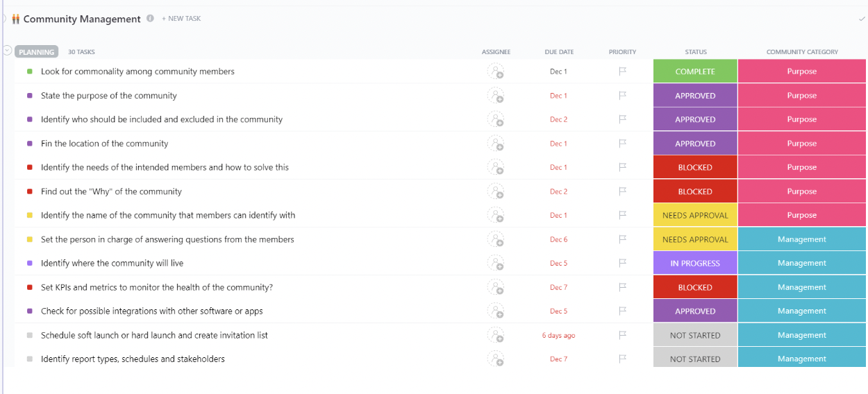The width and height of the screenshot is (868, 394).
Task: Click priority flag for 'Look for commonality' task
Action: click(x=623, y=71)
